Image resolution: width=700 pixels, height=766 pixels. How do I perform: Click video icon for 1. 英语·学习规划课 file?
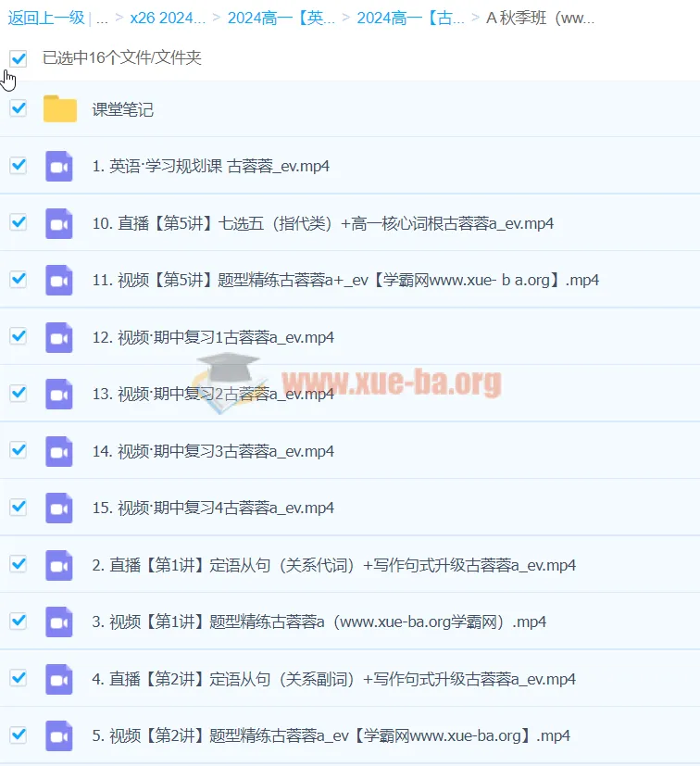[x=59, y=166]
